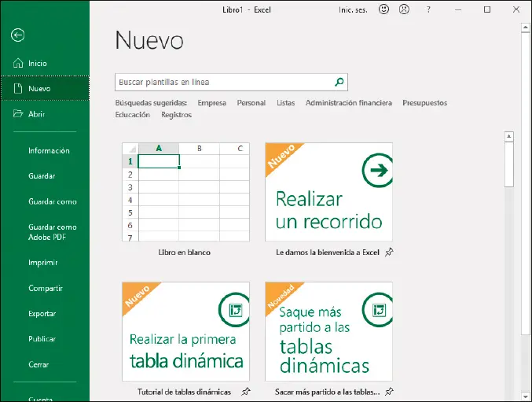Image resolution: width=532 pixels, height=402 pixels.
Task: Pin the 'Tutorial de tablas dinámicas' template
Action: point(246,392)
